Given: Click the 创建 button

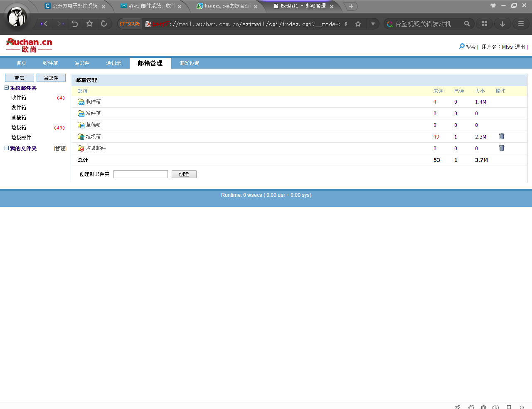Looking at the screenshot, I should [x=184, y=174].
